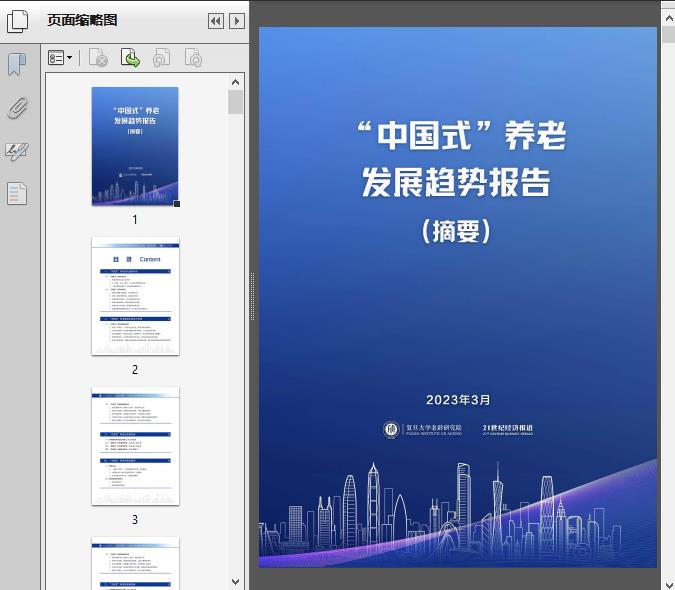This screenshot has height=590, width=675.
Task: Select the partially visible page 4 thumbnail
Action: pyautogui.click(x=135, y=563)
